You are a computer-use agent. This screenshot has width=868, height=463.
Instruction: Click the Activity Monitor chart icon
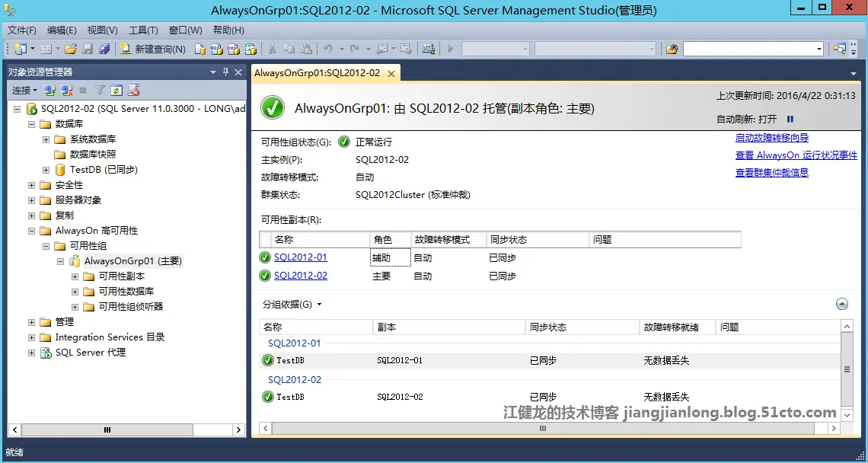(429, 49)
